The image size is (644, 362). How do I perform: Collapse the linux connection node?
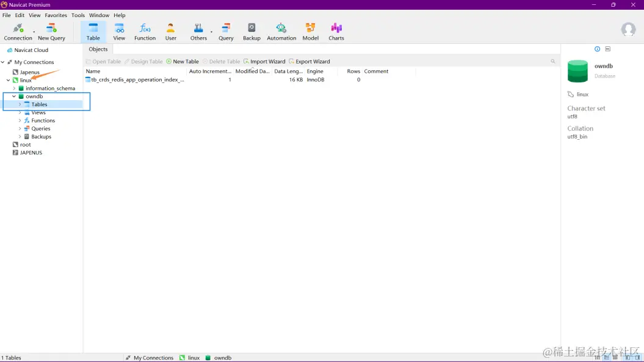8,80
